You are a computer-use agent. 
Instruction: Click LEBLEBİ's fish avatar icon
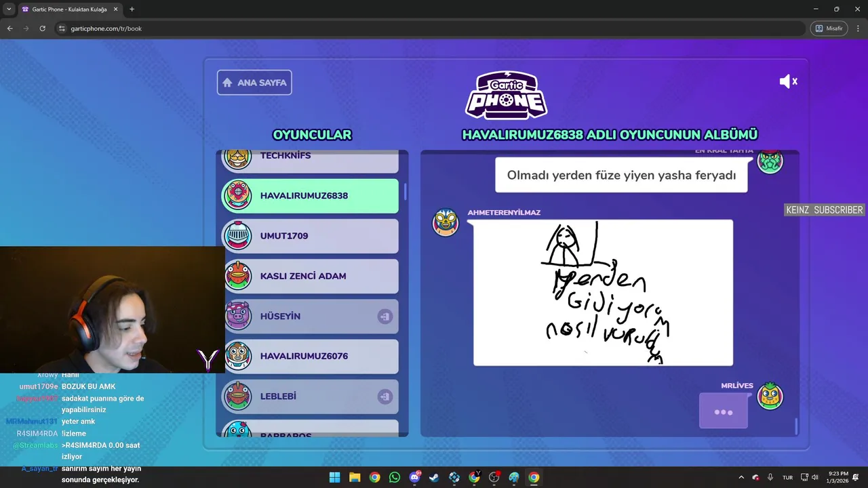(238, 396)
